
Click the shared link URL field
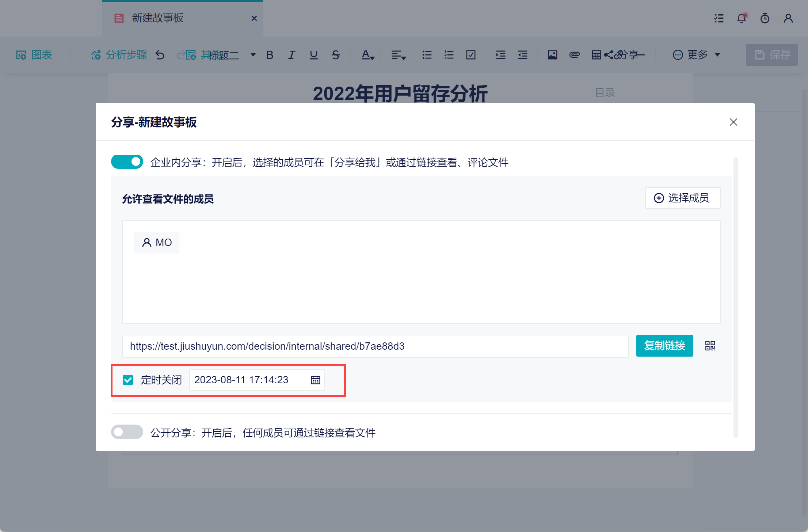(x=375, y=346)
